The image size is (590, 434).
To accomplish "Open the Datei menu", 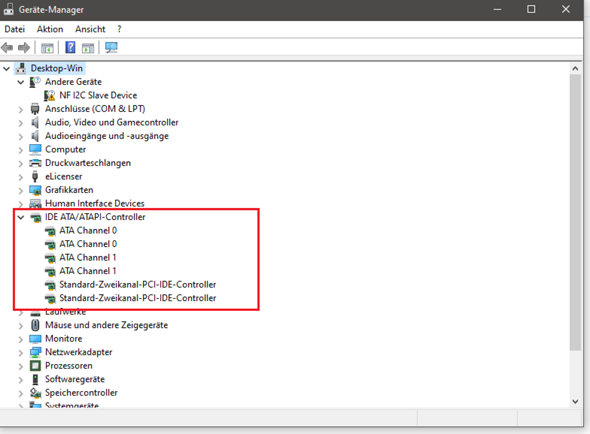I will pos(15,29).
